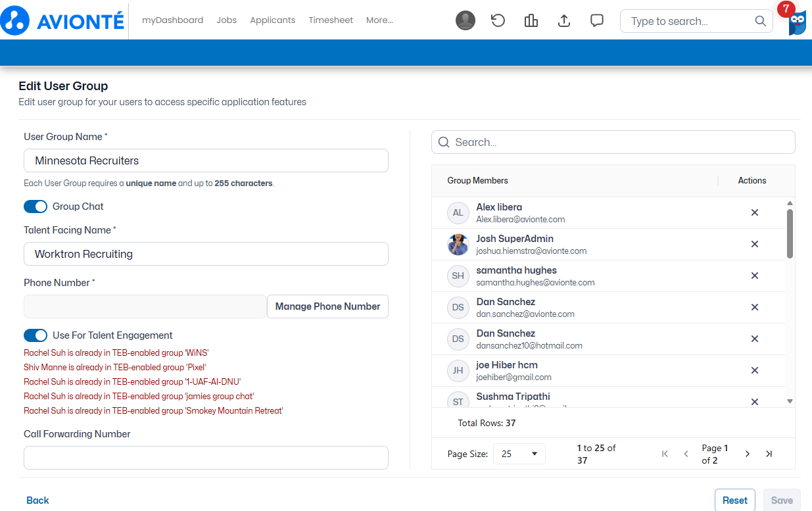Click Josh SuperAdmin's profile photo
812x511 pixels.
(x=458, y=244)
